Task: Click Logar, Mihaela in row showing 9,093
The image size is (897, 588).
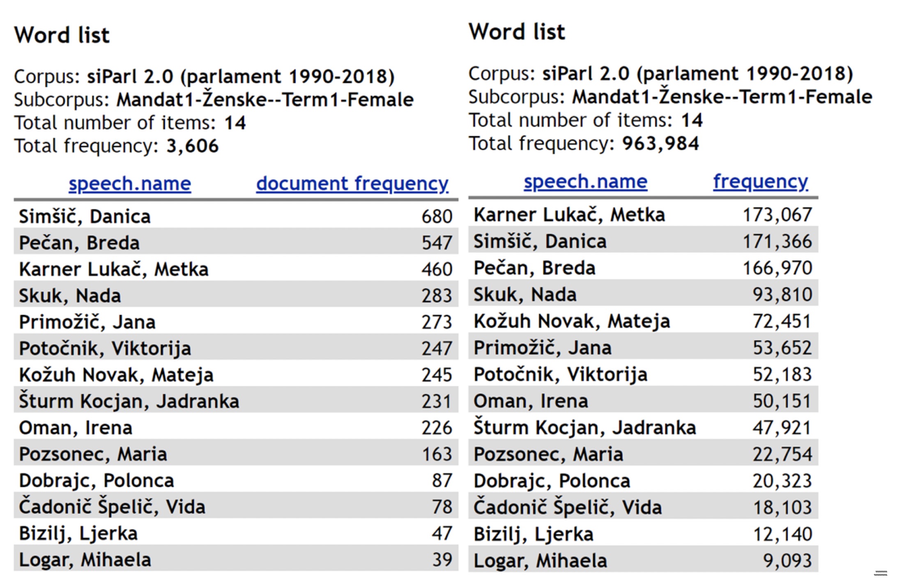Action: pyautogui.click(x=540, y=560)
